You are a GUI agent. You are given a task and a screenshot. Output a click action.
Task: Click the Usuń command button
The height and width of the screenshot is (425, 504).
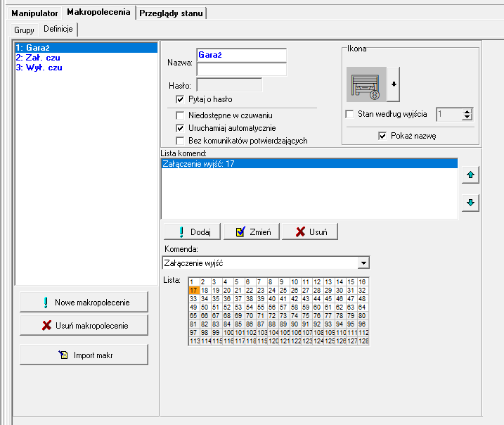click(310, 231)
